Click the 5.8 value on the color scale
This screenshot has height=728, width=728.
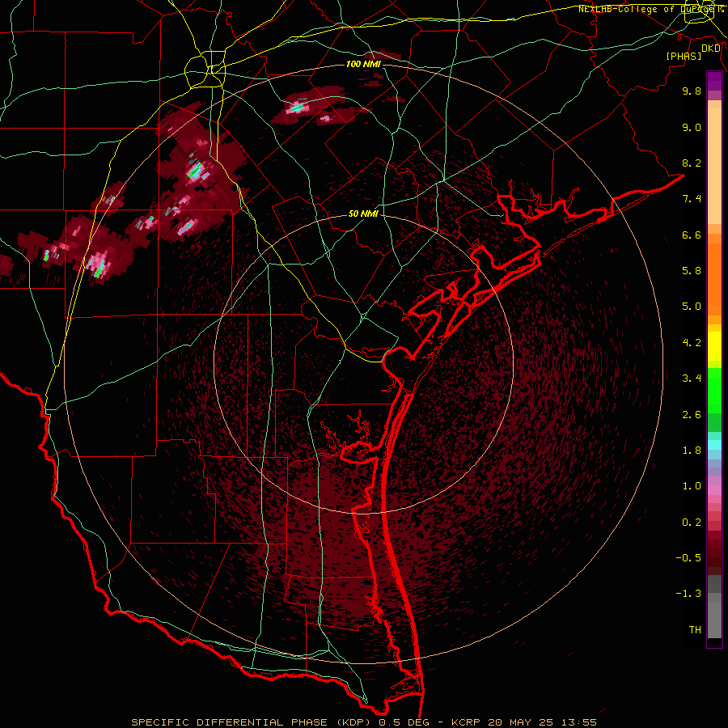pyautogui.click(x=692, y=271)
